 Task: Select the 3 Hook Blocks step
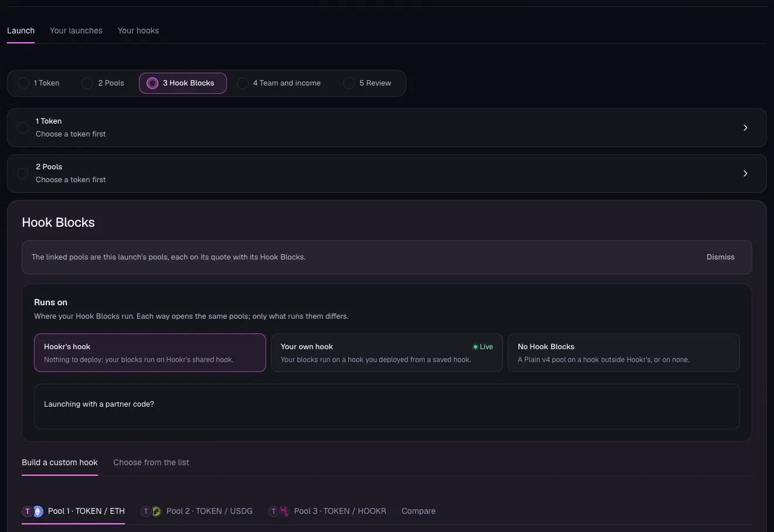coord(183,83)
